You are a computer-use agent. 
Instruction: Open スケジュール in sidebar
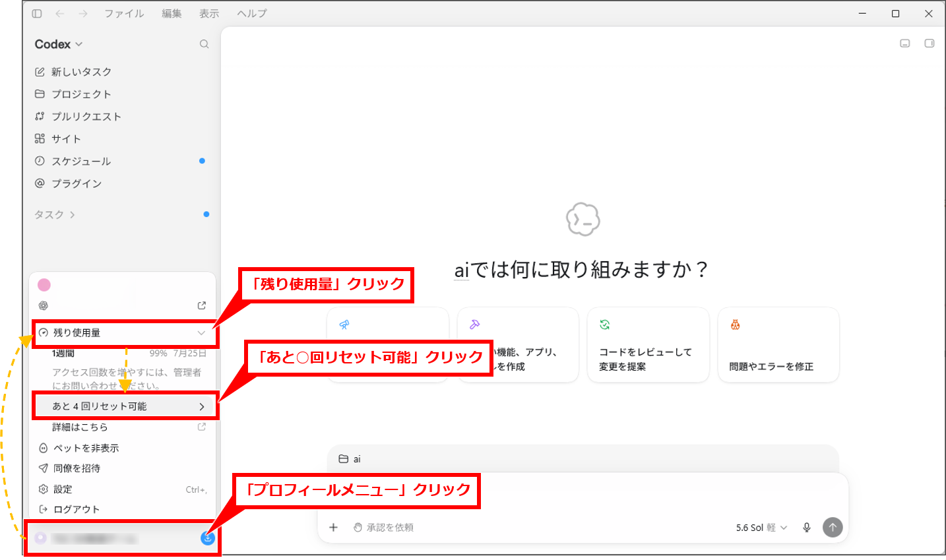tap(120, 162)
